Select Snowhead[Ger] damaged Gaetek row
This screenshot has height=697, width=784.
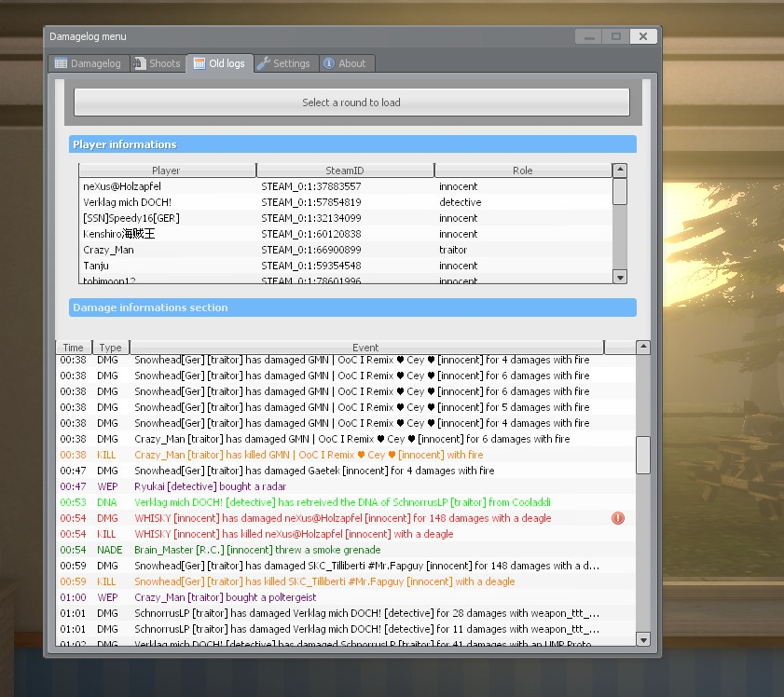tap(346, 471)
